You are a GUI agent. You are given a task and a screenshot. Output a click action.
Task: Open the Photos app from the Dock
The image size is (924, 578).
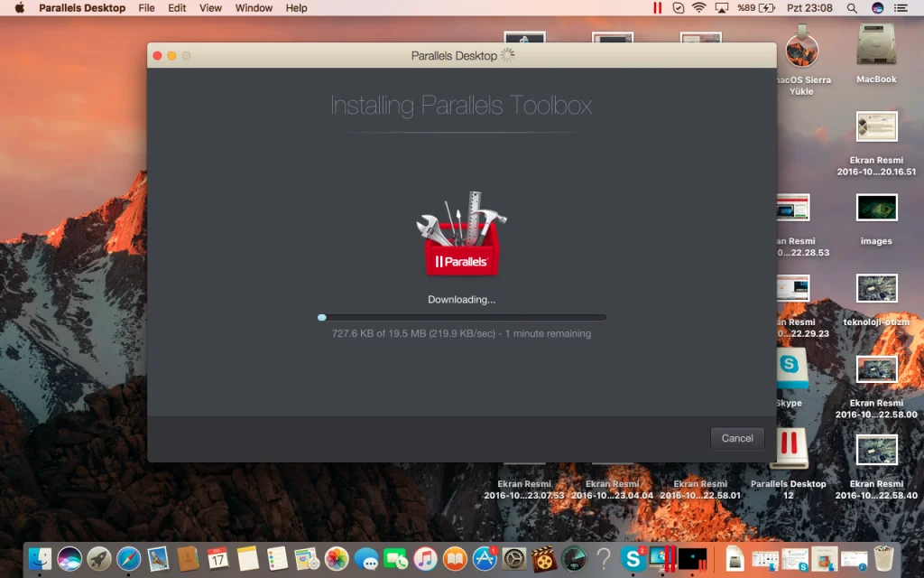pos(337,559)
